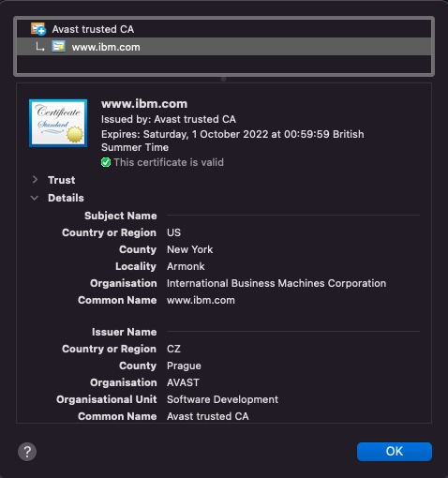This screenshot has height=478, width=448.
Task: Click the Locality value Armonk
Action: [x=186, y=266]
